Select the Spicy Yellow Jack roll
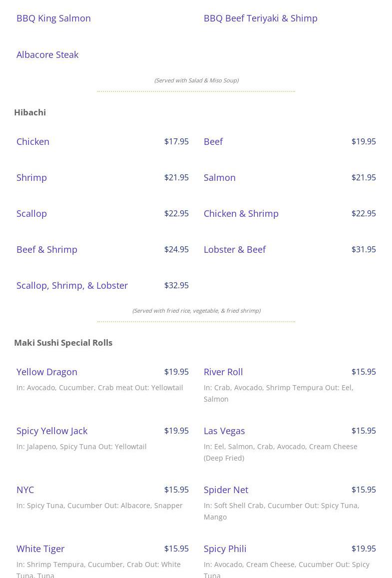 pyautogui.click(x=52, y=431)
